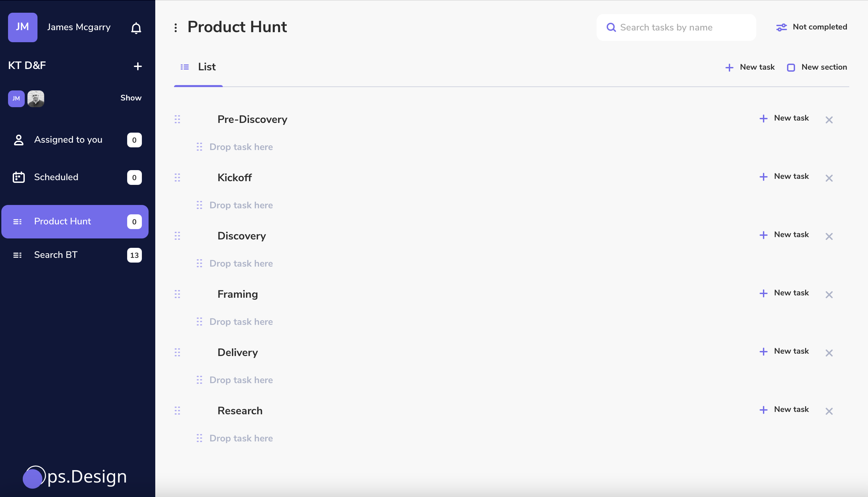Click the Research section title

click(x=240, y=411)
